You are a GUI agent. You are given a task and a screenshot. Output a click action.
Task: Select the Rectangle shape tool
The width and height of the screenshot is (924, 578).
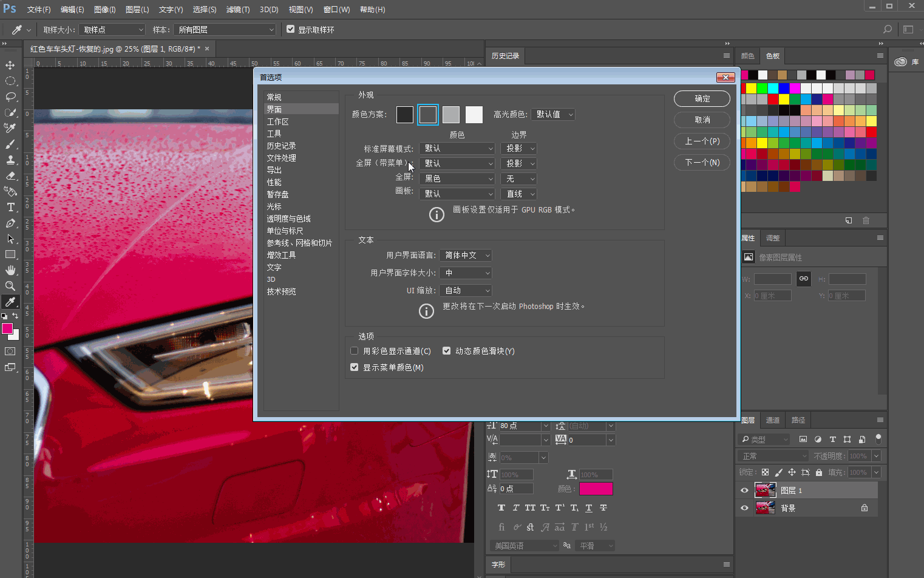[x=10, y=254]
